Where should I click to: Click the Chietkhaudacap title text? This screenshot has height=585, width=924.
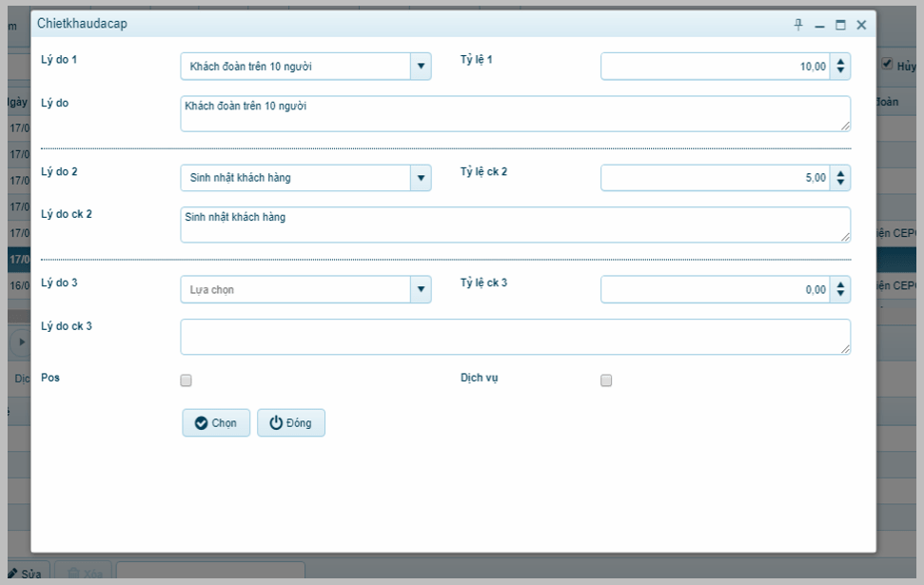point(82,24)
